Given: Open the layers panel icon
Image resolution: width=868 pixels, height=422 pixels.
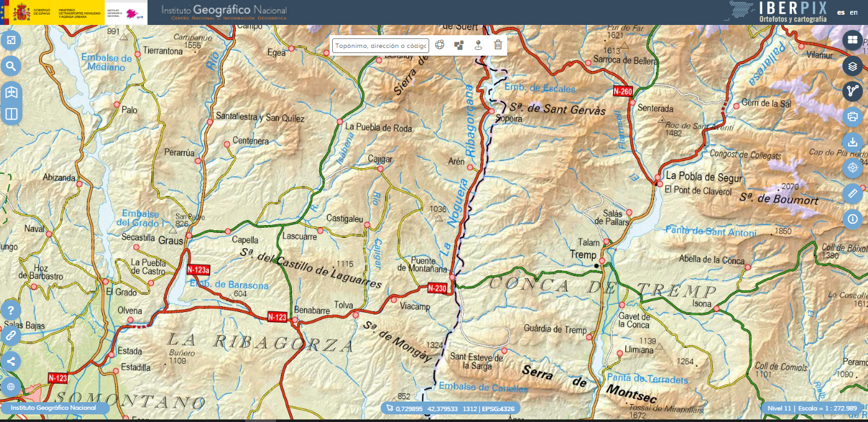Looking at the screenshot, I should click(x=852, y=65).
